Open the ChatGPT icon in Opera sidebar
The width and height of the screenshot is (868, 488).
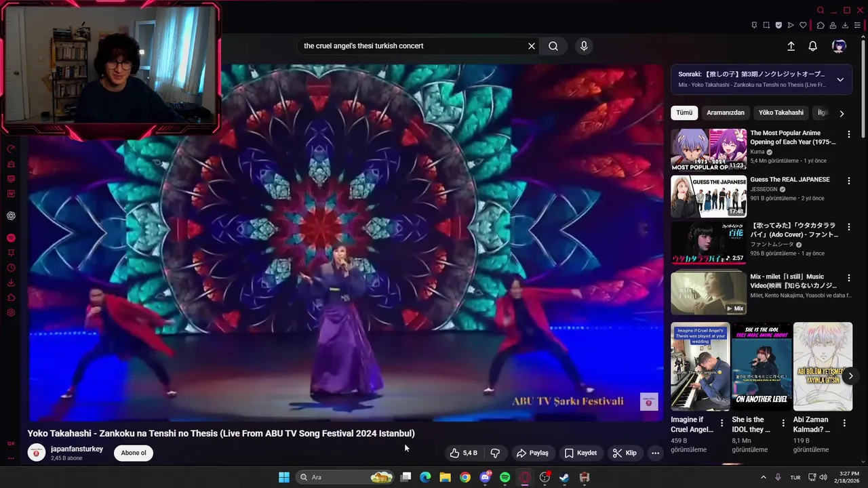pyautogui.click(x=11, y=216)
